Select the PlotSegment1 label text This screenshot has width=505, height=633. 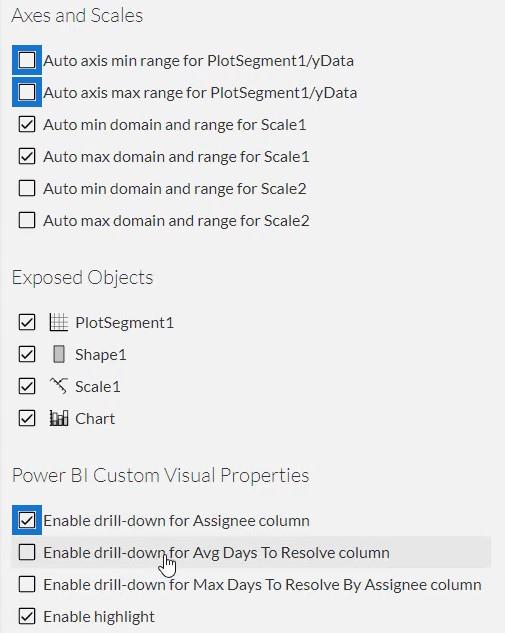[x=124, y=323]
